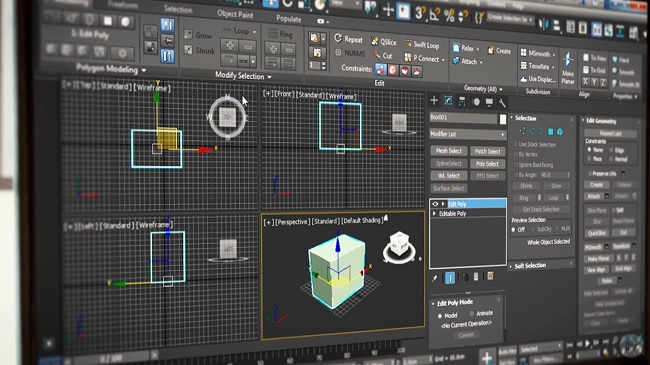
Task: Set constraint to Normal in ribbon Constraints
Action: pos(417,72)
